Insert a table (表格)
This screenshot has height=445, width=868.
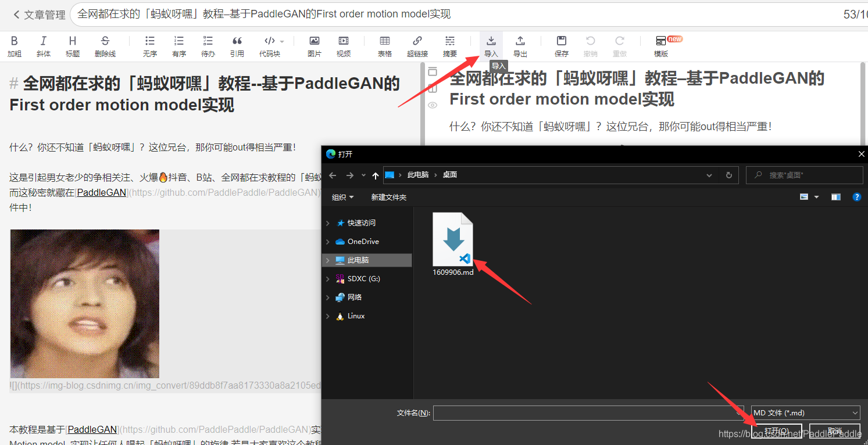tap(385, 46)
